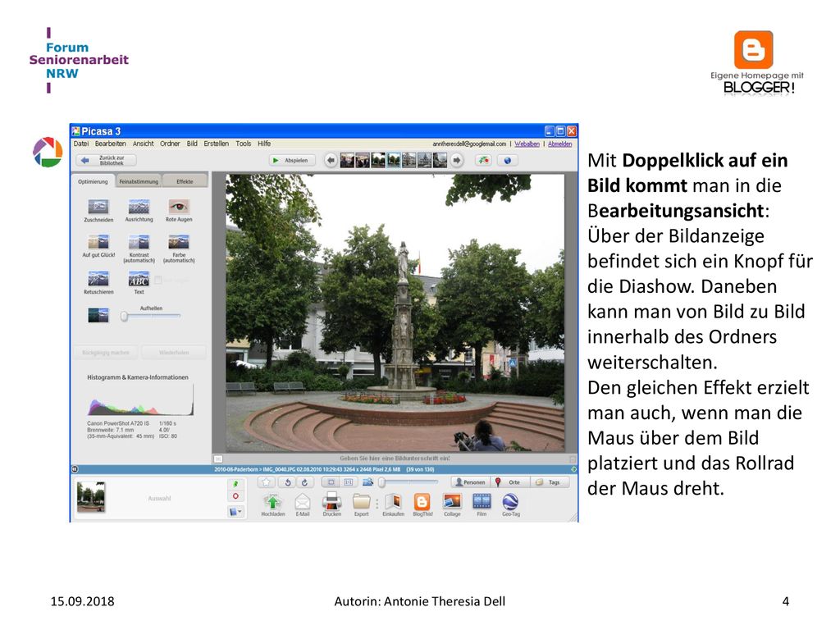
Task: Open the Retuschieren retouch tool
Action: [98, 279]
